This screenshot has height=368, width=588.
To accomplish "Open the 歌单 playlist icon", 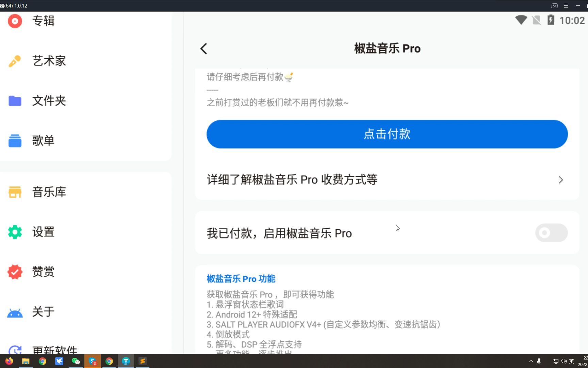I will tap(15, 141).
